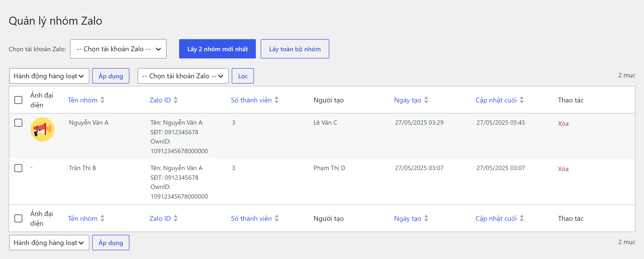The image size is (644, 259).
Task: Sort by Ngày tạo arrows in header row
Action: point(426,100)
